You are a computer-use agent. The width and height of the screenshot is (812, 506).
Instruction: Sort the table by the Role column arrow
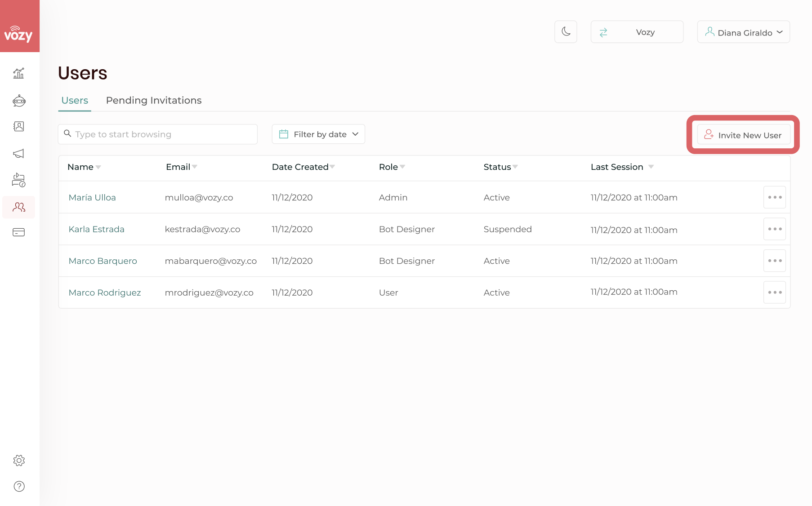(x=402, y=167)
